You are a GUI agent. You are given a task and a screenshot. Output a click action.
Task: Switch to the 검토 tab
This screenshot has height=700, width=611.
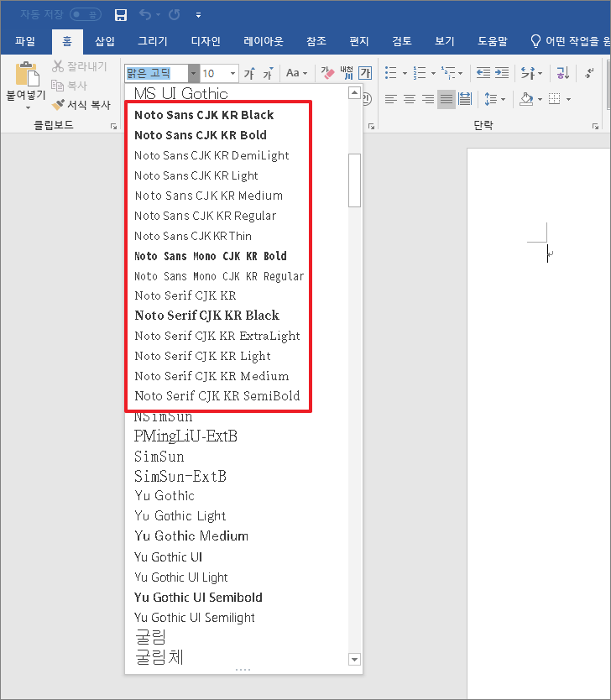(402, 41)
